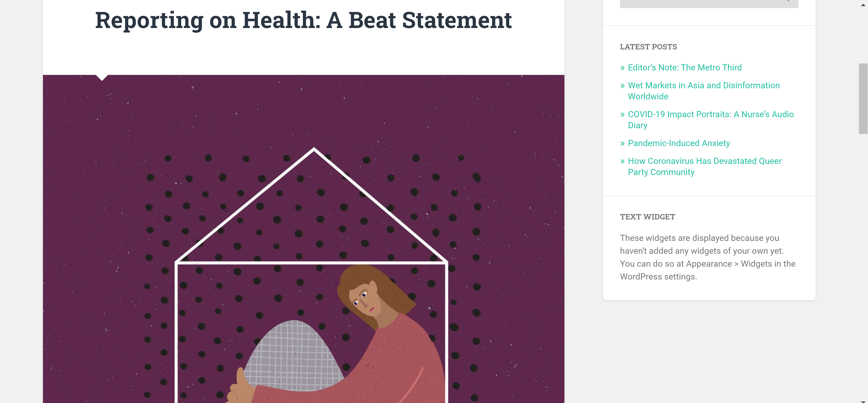Viewport: 868px width, 403px height.
Task: Focus the sidebar search field
Action: [701, 3]
